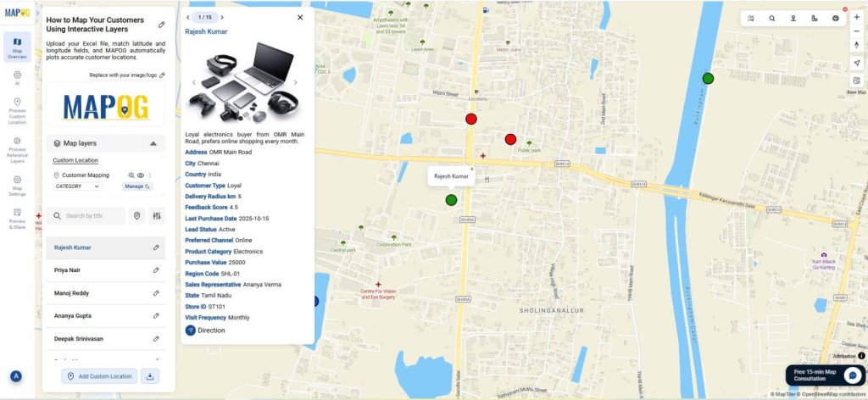Edit the Priya Nair entry
The height and width of the screenshot is (400, 868).
pos(156,270)
